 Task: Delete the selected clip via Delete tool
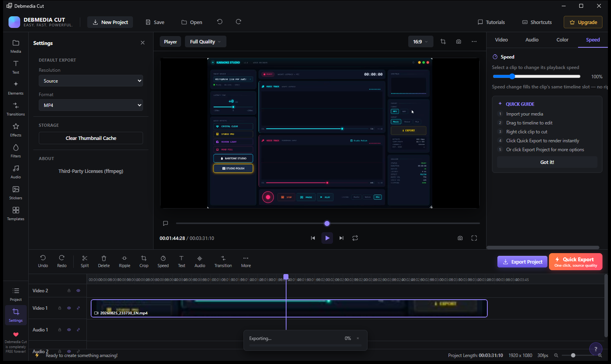(104, 261)
